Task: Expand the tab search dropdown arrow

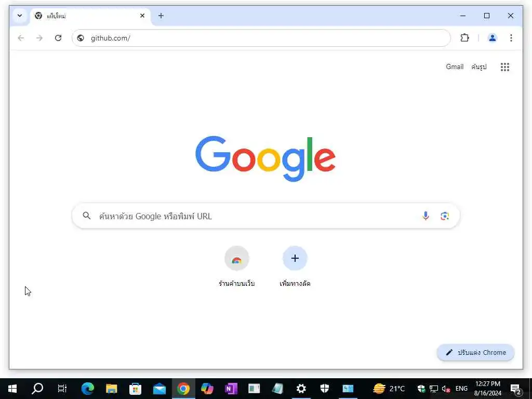Action: click(x=20, y=16)
